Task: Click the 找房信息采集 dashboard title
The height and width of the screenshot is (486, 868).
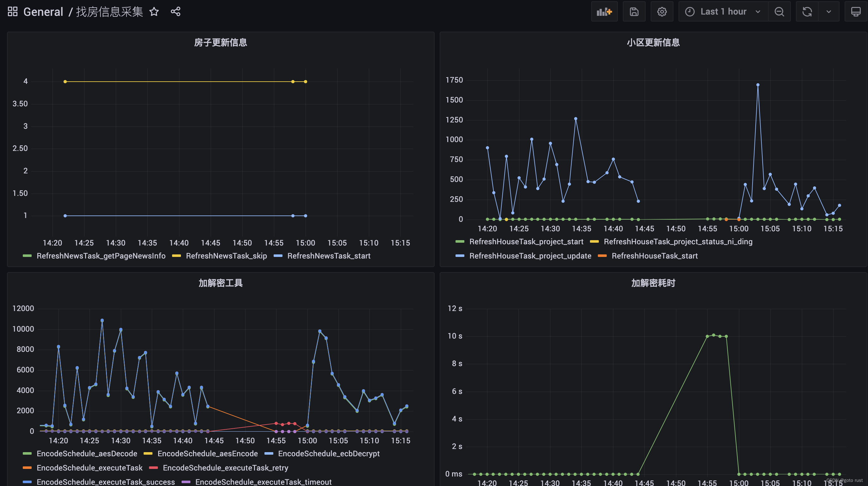Action: click(109, 12)
